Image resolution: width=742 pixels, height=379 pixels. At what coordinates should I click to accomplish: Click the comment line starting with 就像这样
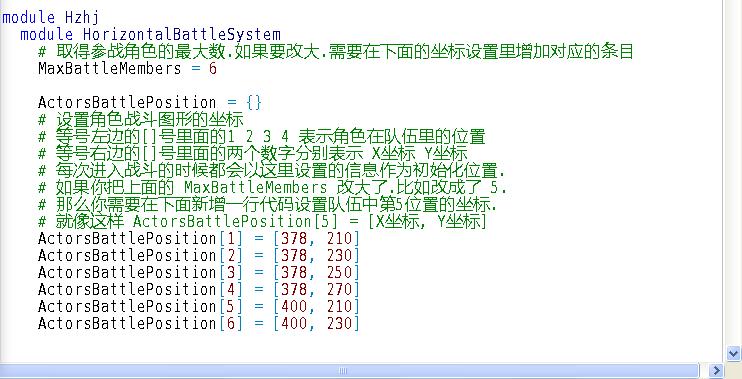click(263, 222)
